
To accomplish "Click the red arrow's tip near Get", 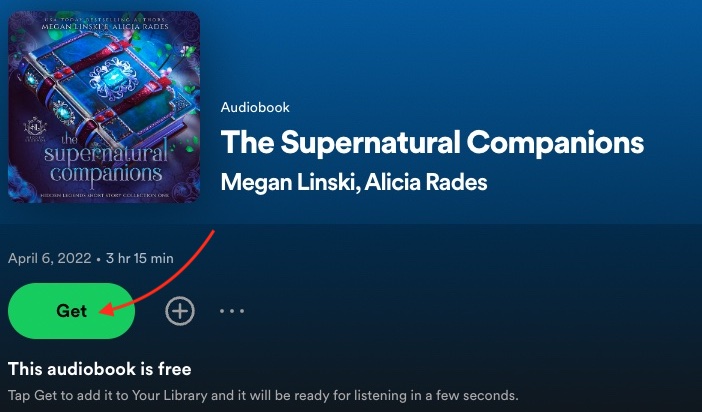I will 102,309.
